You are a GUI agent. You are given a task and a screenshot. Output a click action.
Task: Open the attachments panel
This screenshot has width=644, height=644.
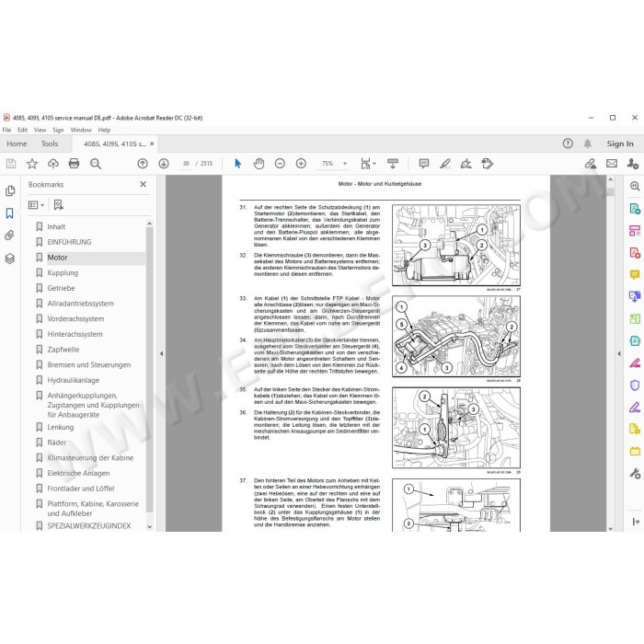(10, 236)
